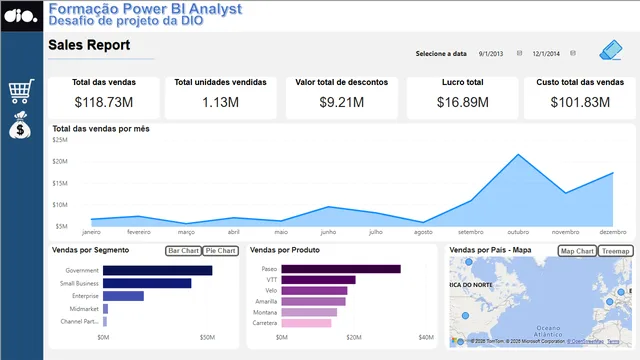Click the '$118.73M' value
Image resolution: width=640 pixels, height=360 pixels.
[x=104, y=102]
